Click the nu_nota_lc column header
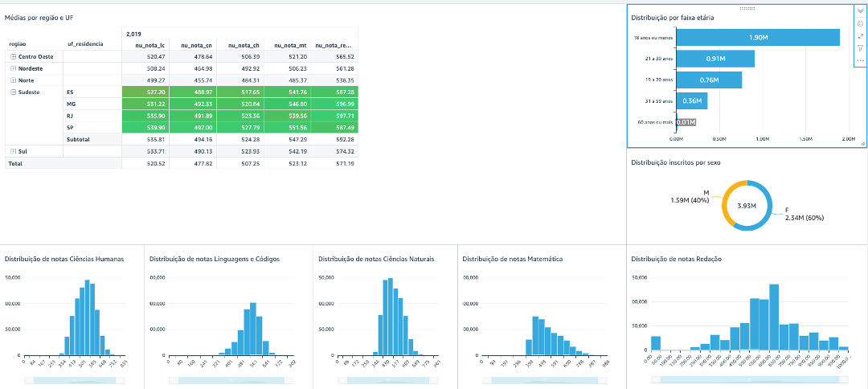This screenshot has width=868, height=389. click(150, 45)
